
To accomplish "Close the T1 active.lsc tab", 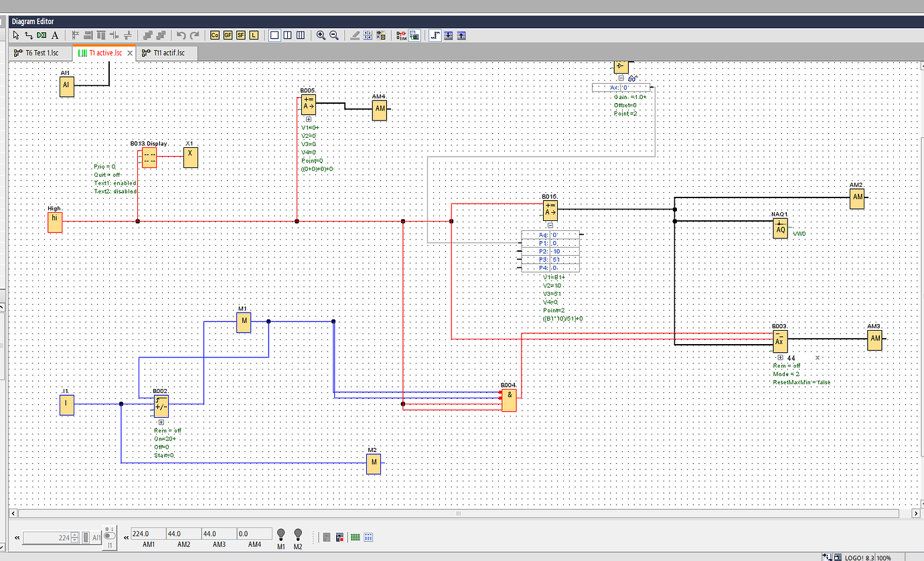I will click(131, 52).
